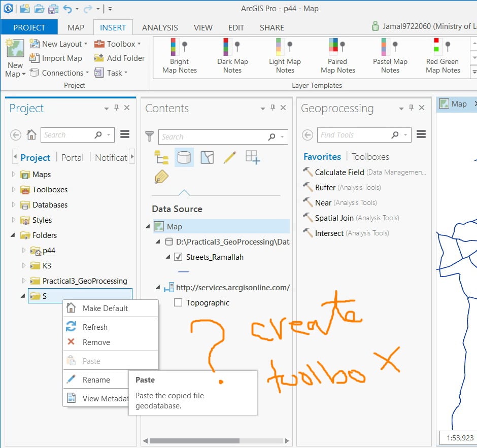
Task: Open Intersect tool from Favorites
Action: [346, 233]
